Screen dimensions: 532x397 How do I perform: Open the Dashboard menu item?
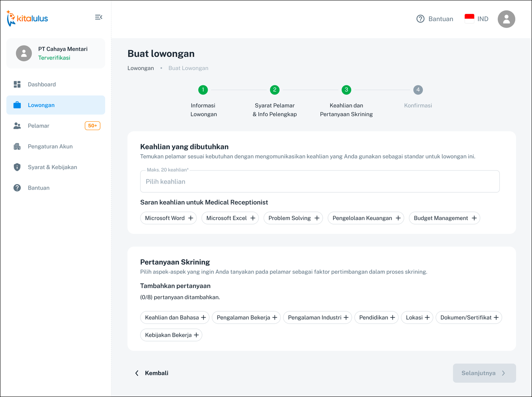point(56,84)
